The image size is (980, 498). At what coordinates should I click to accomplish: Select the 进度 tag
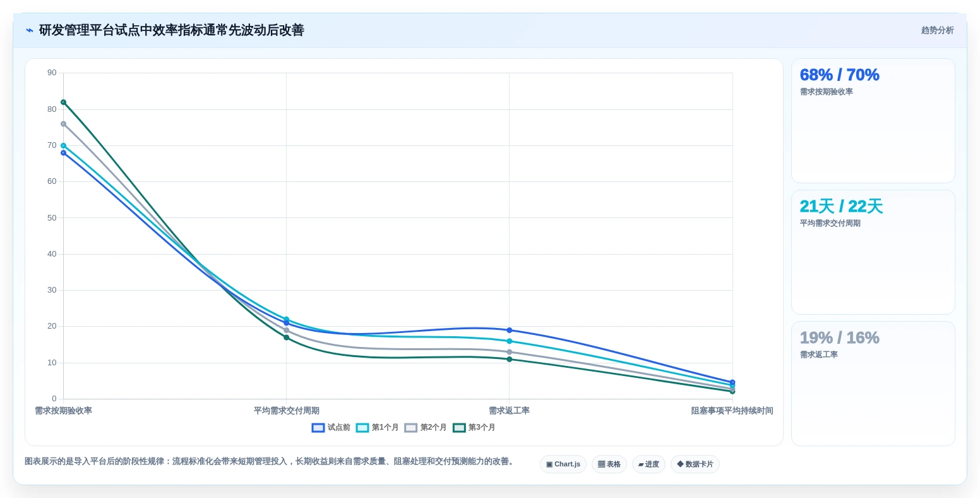coord(648,465)
